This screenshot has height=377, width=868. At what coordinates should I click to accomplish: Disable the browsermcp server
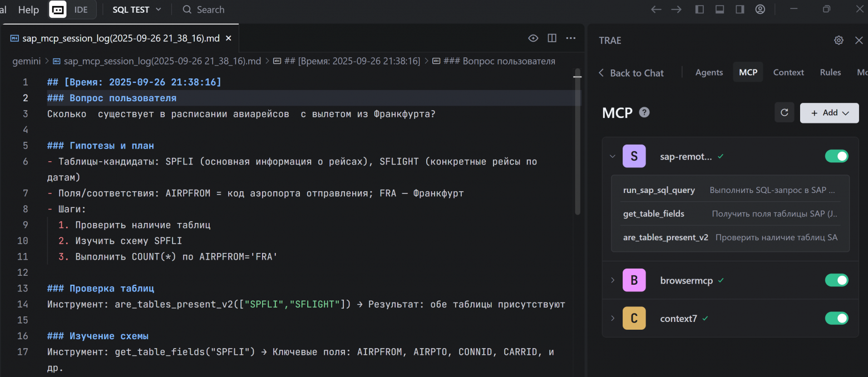pos(837,280)
